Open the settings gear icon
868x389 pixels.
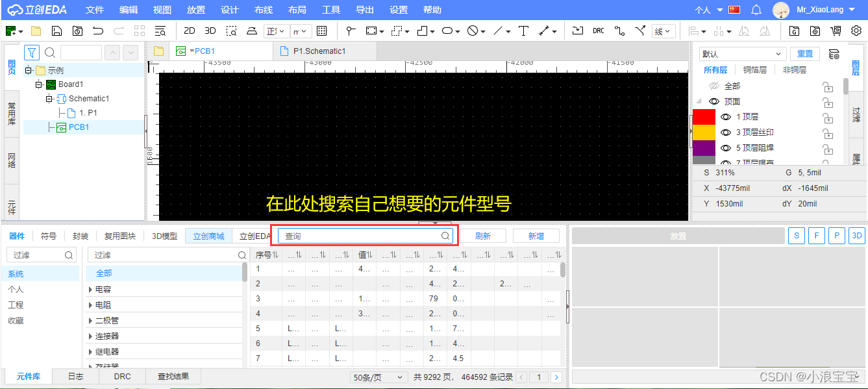856,31
